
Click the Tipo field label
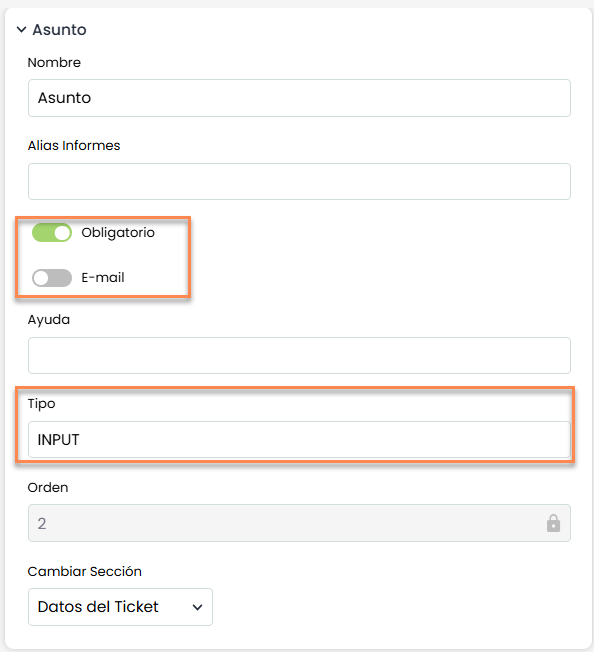(42, 403)
